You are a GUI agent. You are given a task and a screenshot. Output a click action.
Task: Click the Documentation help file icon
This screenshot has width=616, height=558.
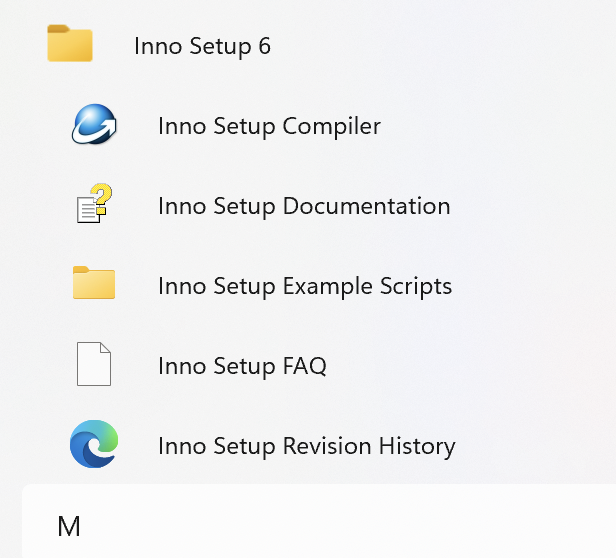[x=94, y=206]
